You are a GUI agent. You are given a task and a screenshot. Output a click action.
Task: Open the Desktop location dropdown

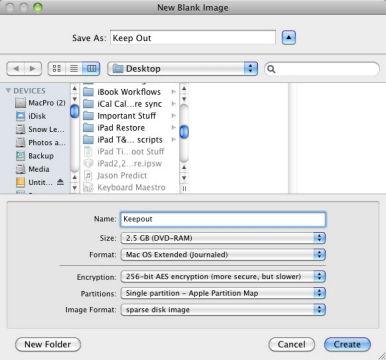click(182, 69)
